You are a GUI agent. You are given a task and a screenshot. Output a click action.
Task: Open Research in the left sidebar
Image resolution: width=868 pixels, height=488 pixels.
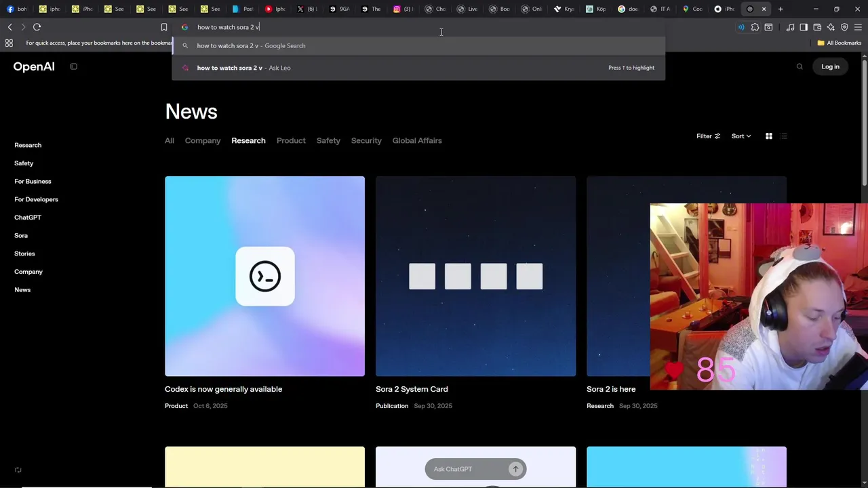point(28,145)
